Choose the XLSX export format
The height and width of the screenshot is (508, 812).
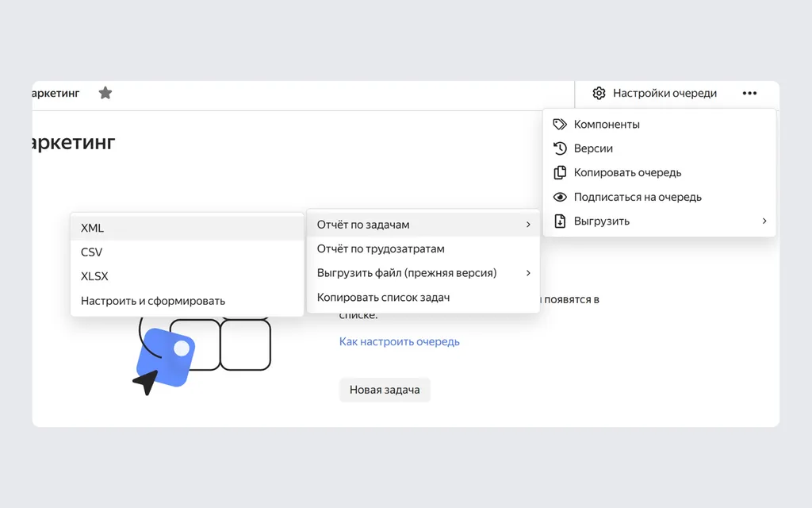point(187,276)
